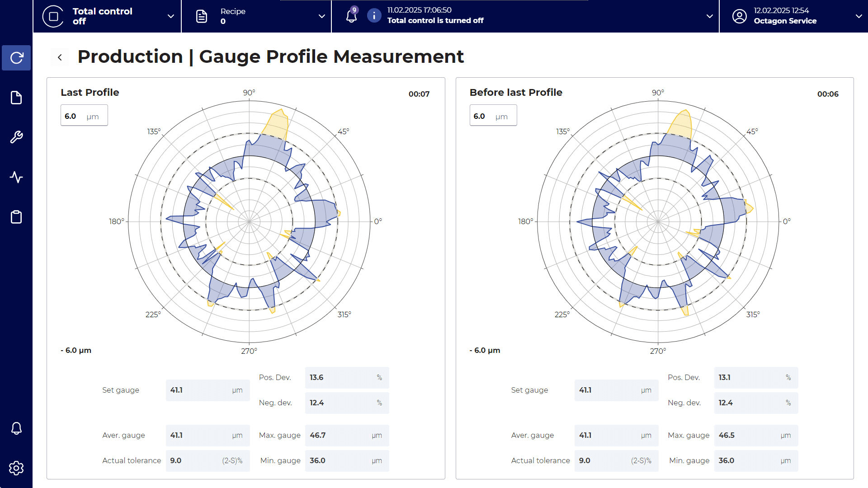Open the settings gear icon

pos(16,468)
